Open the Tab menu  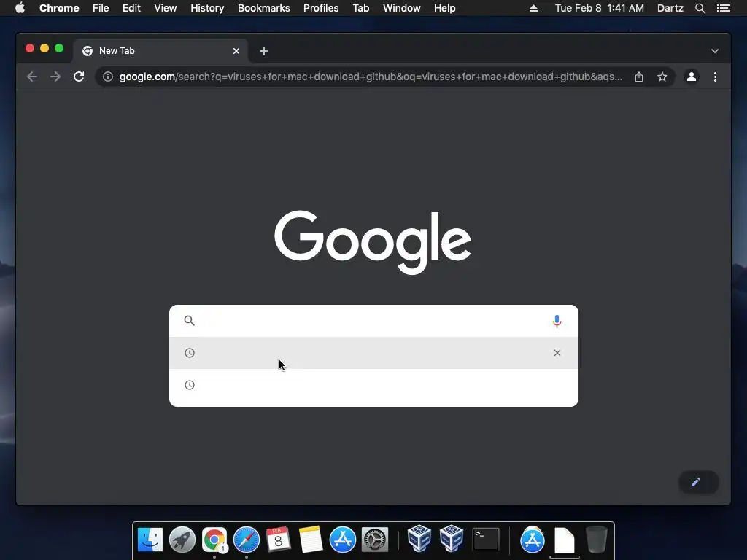click(x=361, y=8)
